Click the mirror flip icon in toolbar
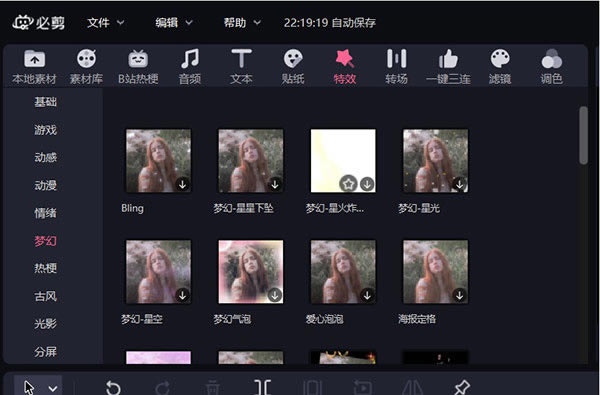The height and width of the screenshot is (395, 600). pyautogui.click(x=412, y=388)
